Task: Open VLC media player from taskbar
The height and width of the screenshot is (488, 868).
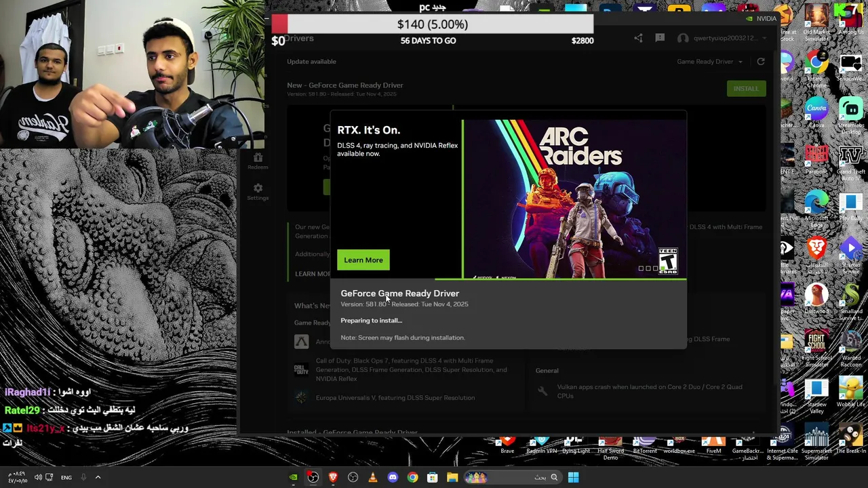Action: [x=372, y=477]
